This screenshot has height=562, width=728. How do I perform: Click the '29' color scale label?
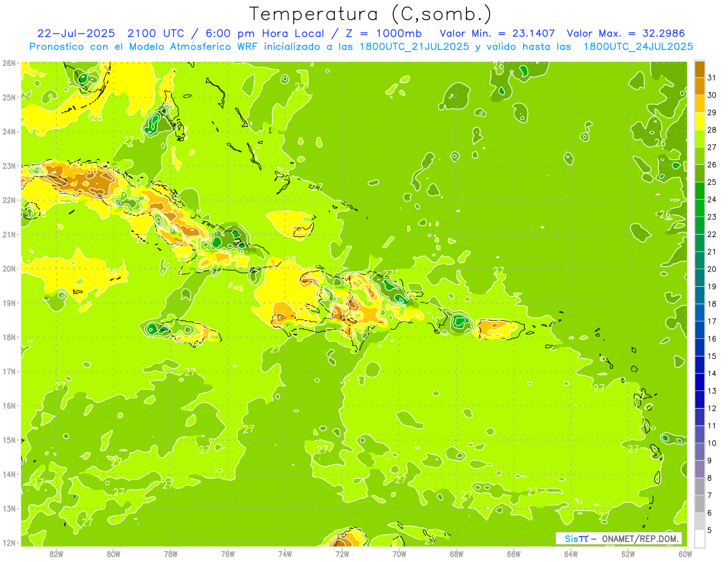(712, 113)
